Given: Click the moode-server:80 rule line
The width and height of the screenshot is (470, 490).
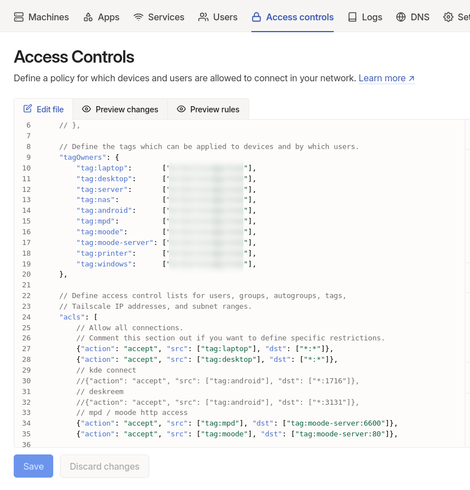Looking at the screenshot, I should 237,434.
